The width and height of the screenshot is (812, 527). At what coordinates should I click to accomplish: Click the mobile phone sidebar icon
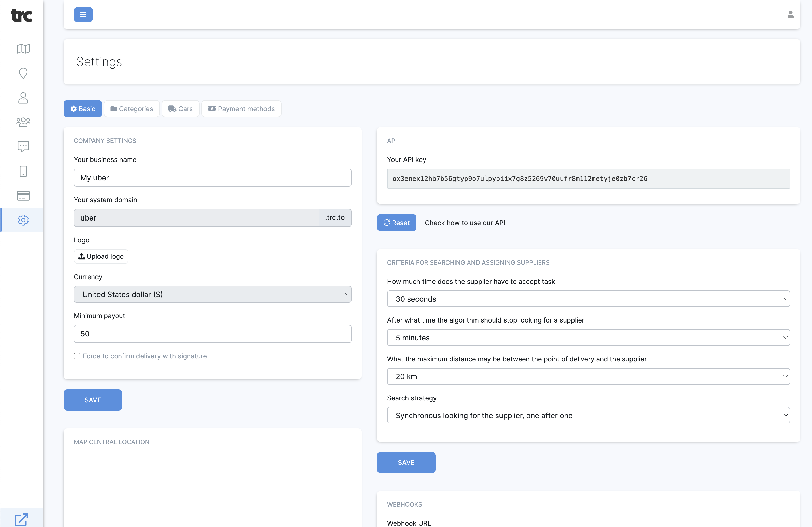click(x=23, y=171)
